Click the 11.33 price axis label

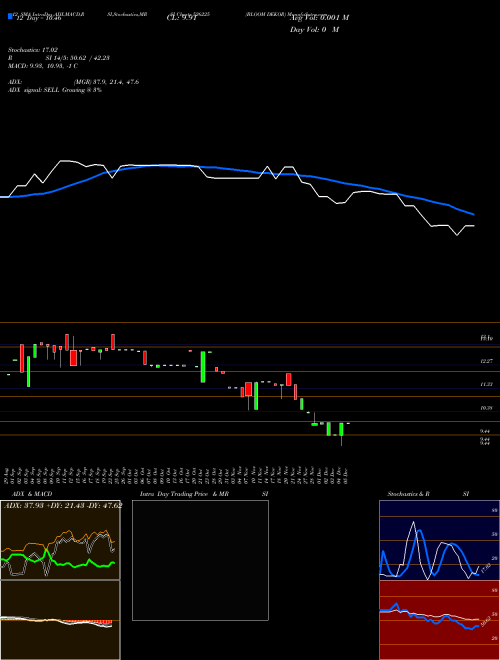(487, 384)
